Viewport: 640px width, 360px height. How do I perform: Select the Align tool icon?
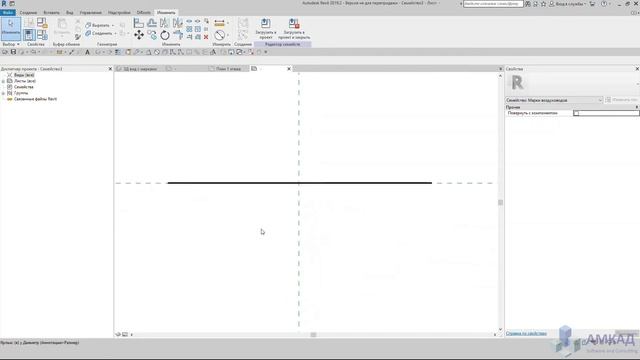139,23
